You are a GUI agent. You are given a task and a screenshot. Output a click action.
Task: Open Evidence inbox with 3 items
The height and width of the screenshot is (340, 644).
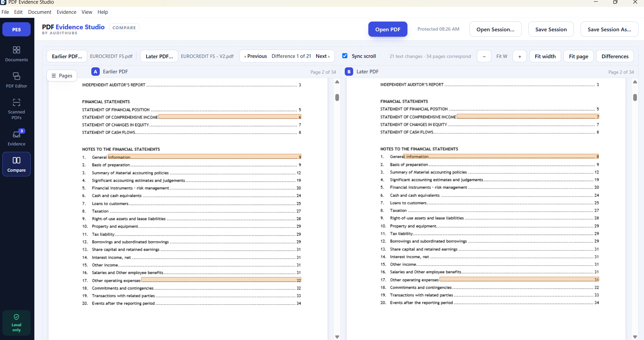17,138
